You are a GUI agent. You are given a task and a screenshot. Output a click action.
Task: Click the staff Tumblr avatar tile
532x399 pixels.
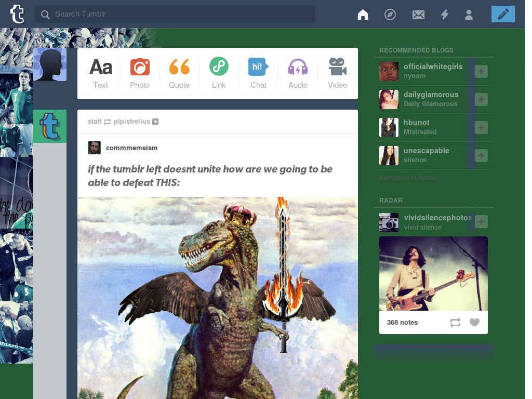[x=50, y=126]
